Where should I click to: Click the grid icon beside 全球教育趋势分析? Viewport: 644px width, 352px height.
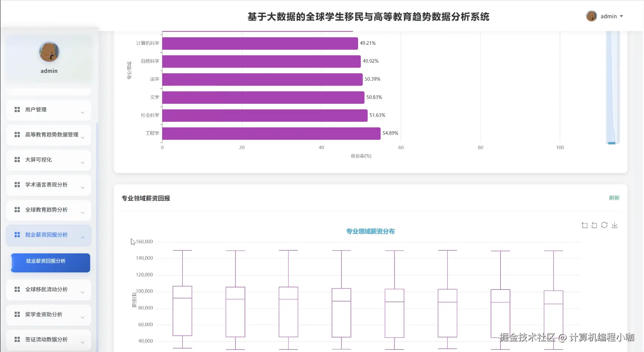pyautogui.click(x=17, y=210)
